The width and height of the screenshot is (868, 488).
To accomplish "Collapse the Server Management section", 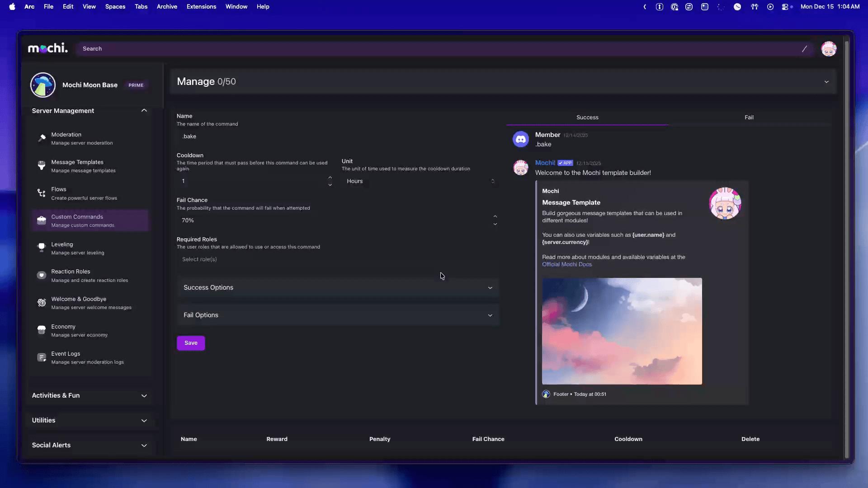I will [144, 111].
